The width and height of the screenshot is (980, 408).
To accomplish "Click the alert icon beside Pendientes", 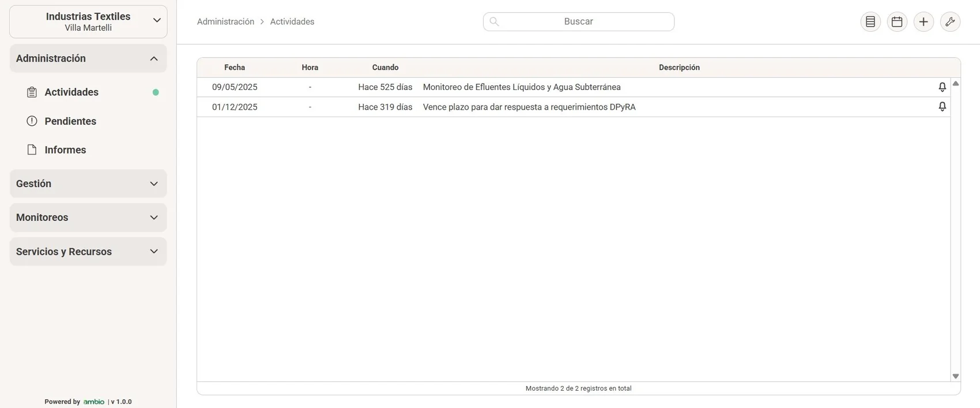I will pyautogui.click(x=32, y=121).
